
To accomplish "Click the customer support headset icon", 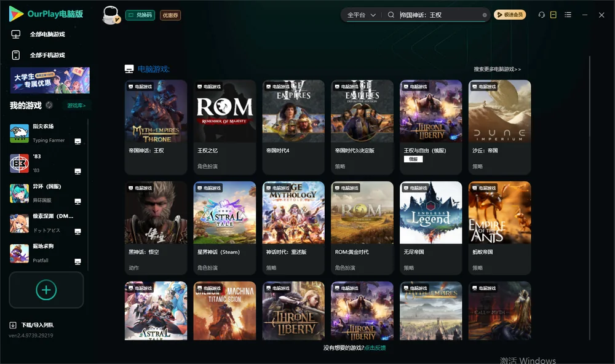I will point(541,15).
